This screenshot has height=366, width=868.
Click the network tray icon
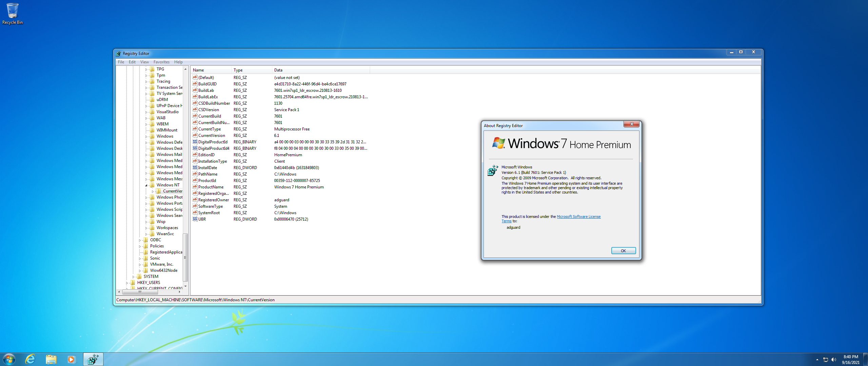pos(826,360)
